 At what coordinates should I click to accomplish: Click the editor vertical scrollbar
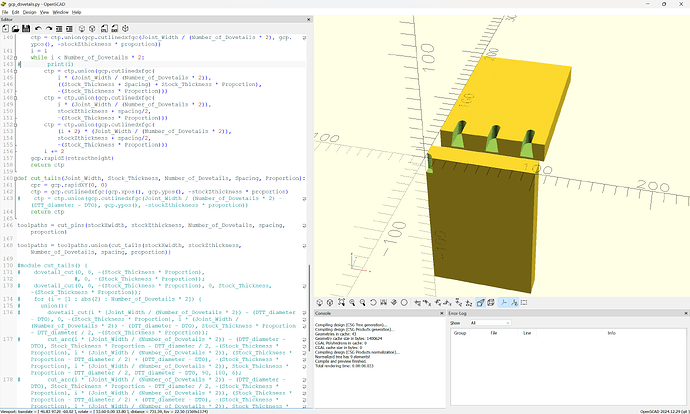coord(310,308)
